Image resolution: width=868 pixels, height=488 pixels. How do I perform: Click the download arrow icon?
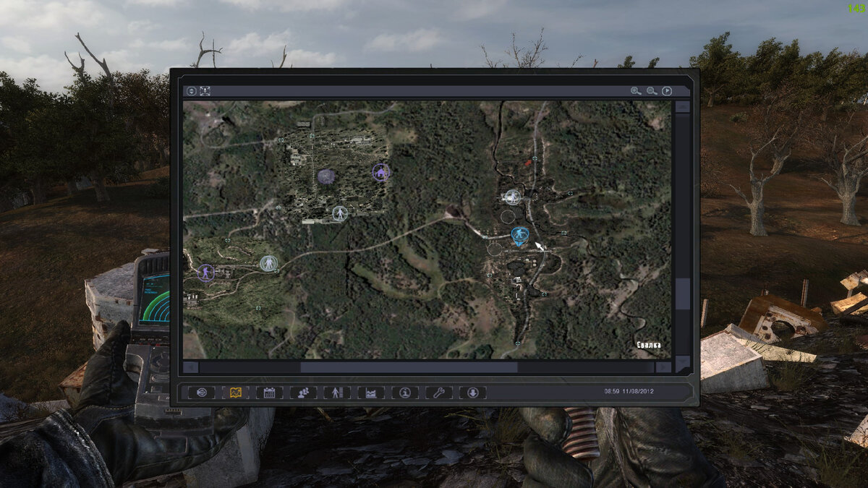pyautogui.click(x=473, y=393)
